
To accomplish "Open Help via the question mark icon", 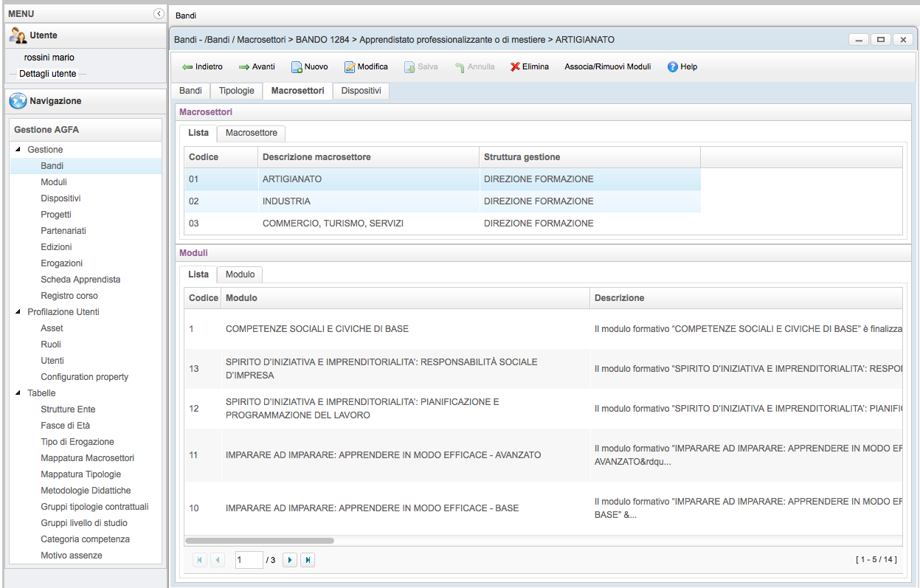I will [x=672, y=67].
